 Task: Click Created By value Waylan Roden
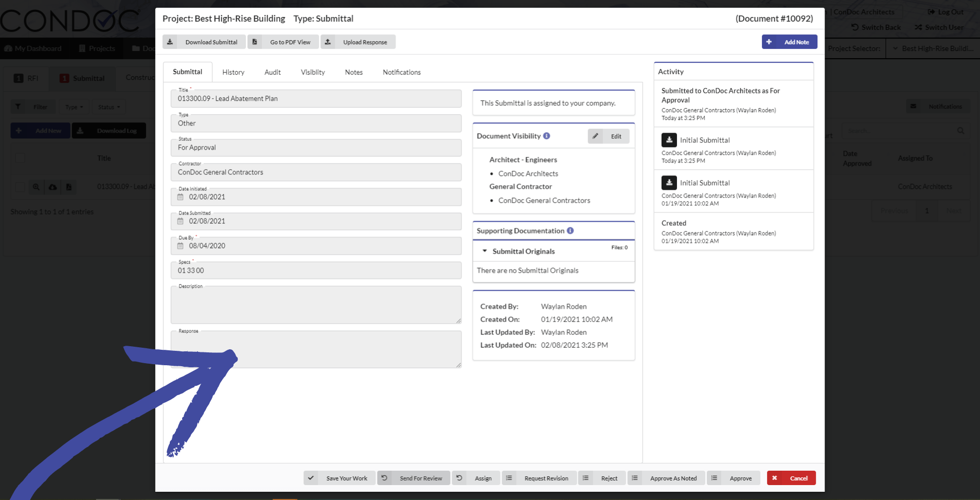click(564, 307)
